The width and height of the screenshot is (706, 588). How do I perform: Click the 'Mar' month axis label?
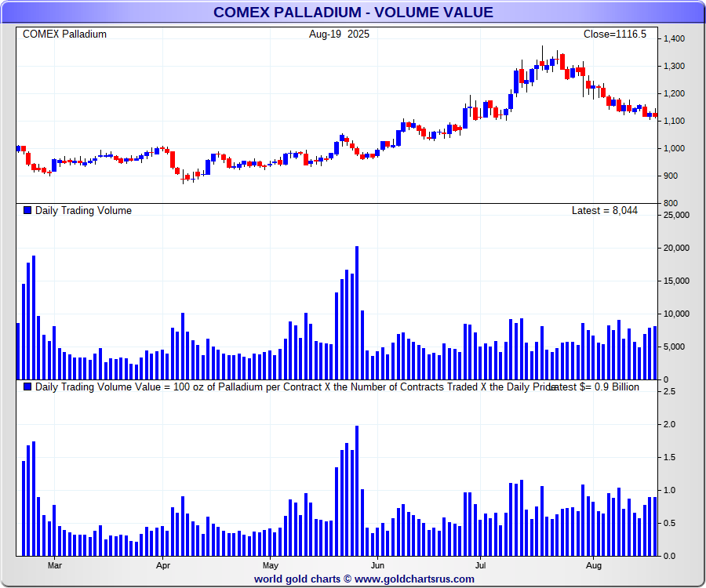pyautogui.click(x=54, y=565)
